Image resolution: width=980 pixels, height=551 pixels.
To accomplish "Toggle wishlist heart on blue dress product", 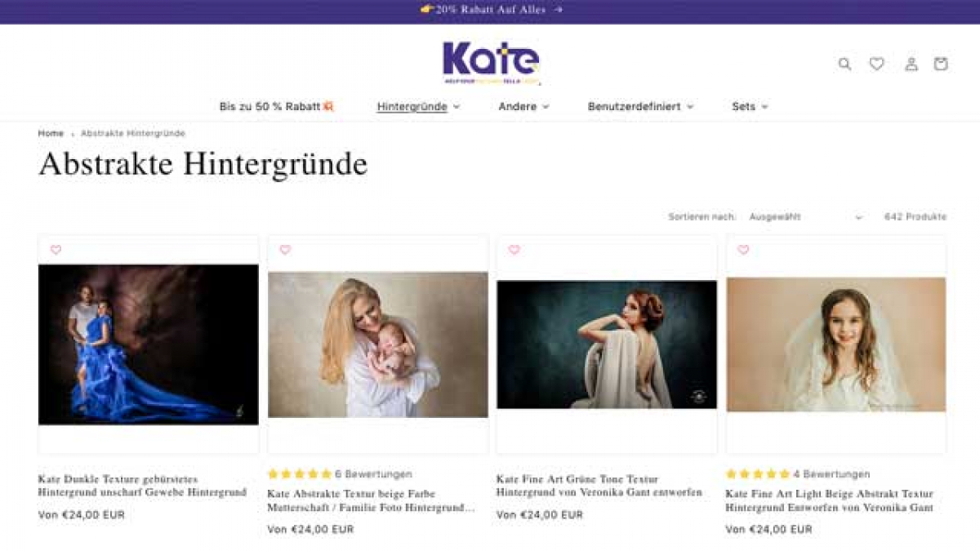I will [x=56, y=250].
